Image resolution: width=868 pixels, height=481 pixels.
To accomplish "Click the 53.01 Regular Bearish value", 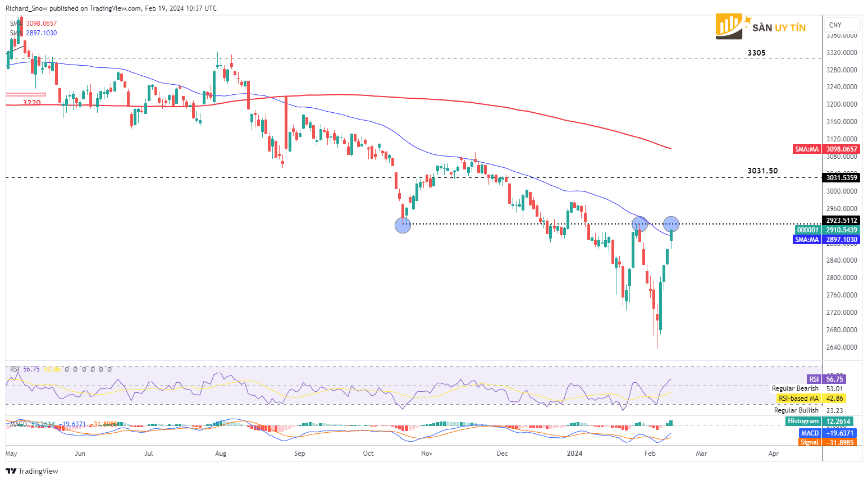I will [835, 388].
